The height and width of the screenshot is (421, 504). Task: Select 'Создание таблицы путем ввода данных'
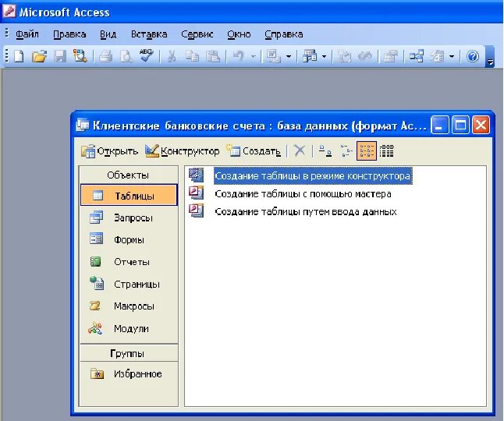point(306,211)
